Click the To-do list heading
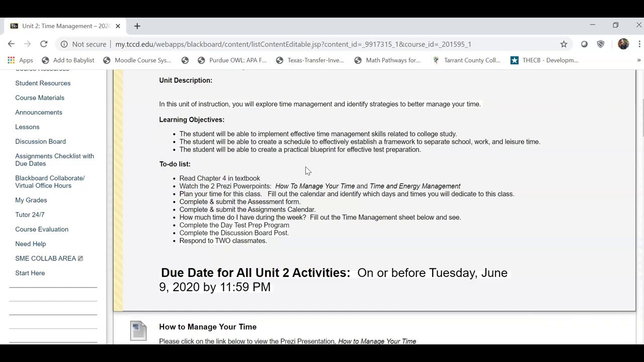This screenshot has width=644, height=362. pos(175,164)
